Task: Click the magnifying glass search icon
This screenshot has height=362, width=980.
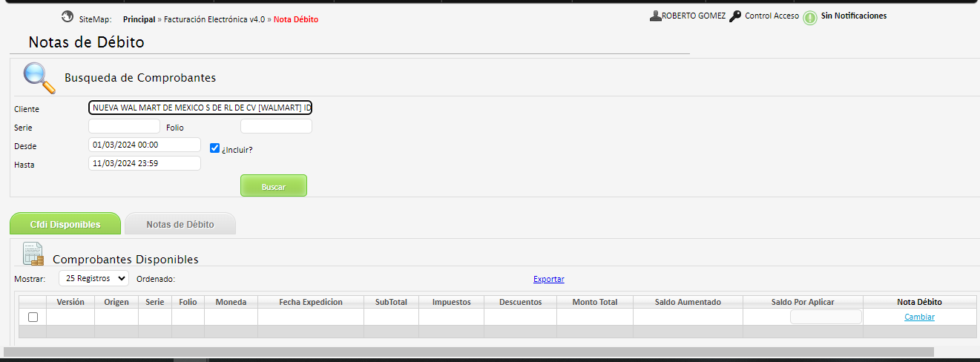Action: 39,77
